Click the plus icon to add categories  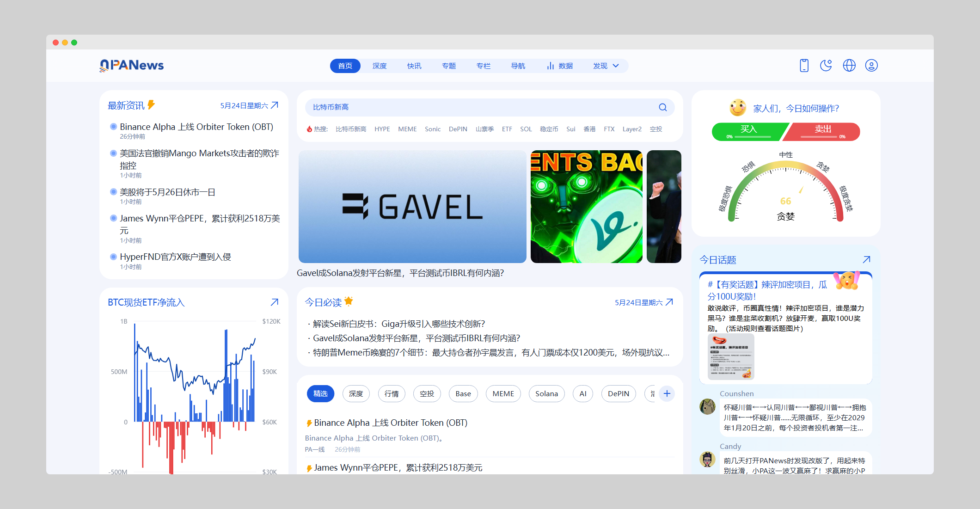click(x=667, y=393)
